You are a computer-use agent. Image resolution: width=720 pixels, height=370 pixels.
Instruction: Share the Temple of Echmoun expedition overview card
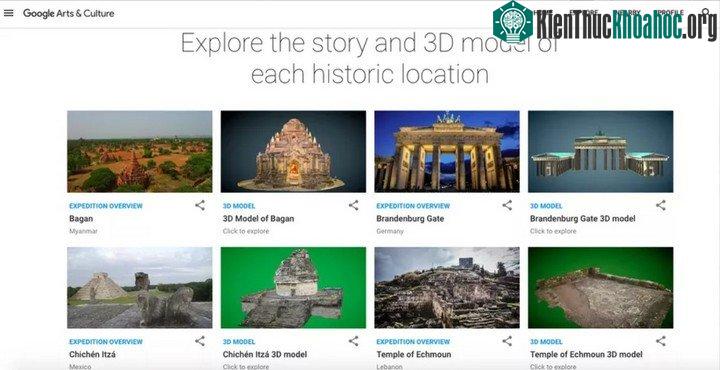click(x=506, y=341)
